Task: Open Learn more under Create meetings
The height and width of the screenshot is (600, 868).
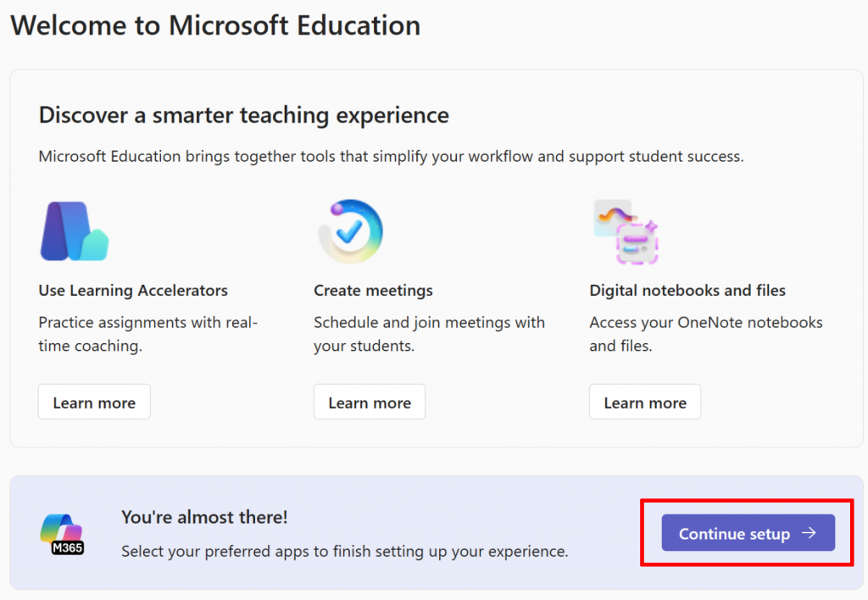Action: point(370,402)
